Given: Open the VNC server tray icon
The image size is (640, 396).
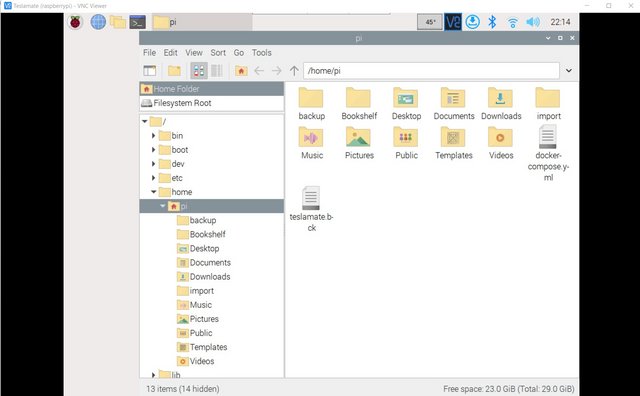Looking at the screenshot, I should pos(453,22).
